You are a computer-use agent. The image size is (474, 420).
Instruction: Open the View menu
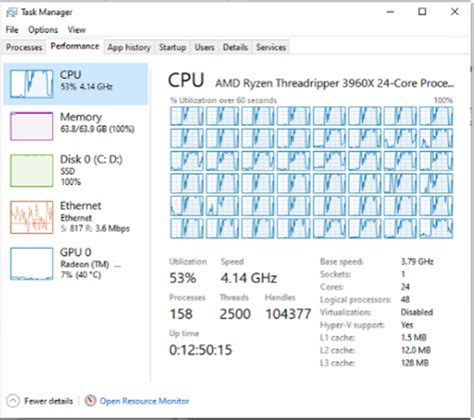click(x=77, y=30)
